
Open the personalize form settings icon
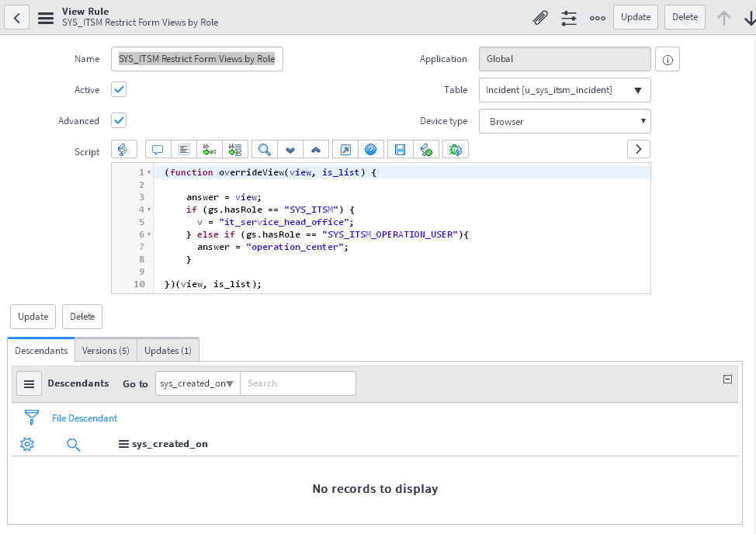pyautogui.click(x=569, y=18)
